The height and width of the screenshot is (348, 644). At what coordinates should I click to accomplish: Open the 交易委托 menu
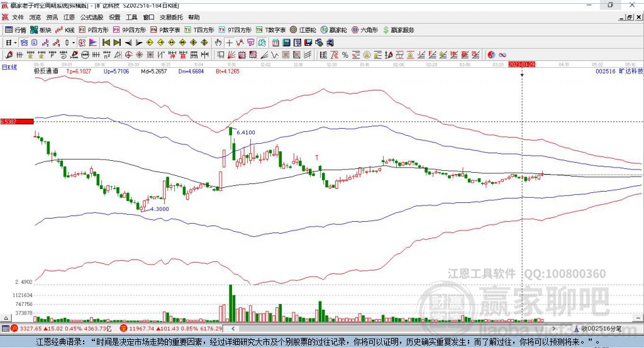171,17
